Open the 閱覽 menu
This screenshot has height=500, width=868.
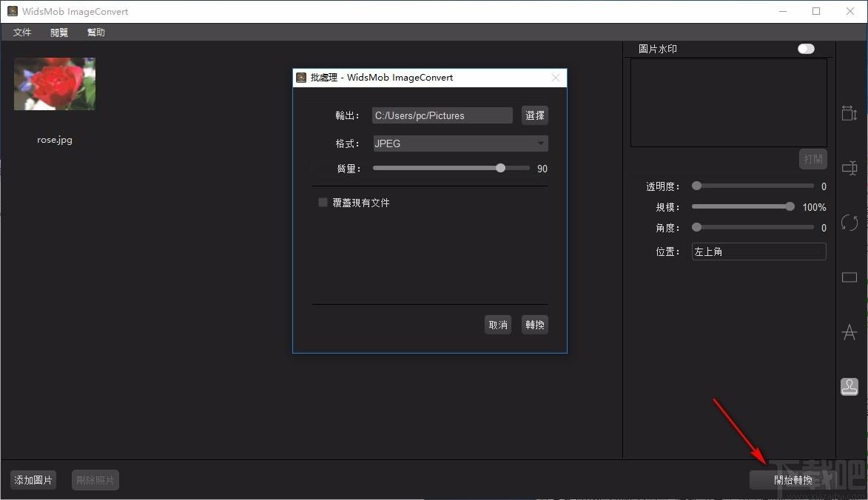[x=59, y=32]
